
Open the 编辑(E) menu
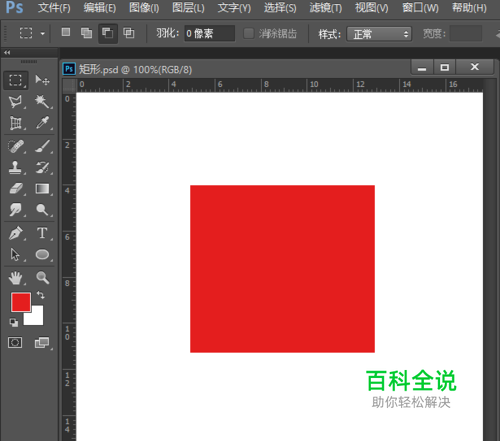click(x=100, y=7)
